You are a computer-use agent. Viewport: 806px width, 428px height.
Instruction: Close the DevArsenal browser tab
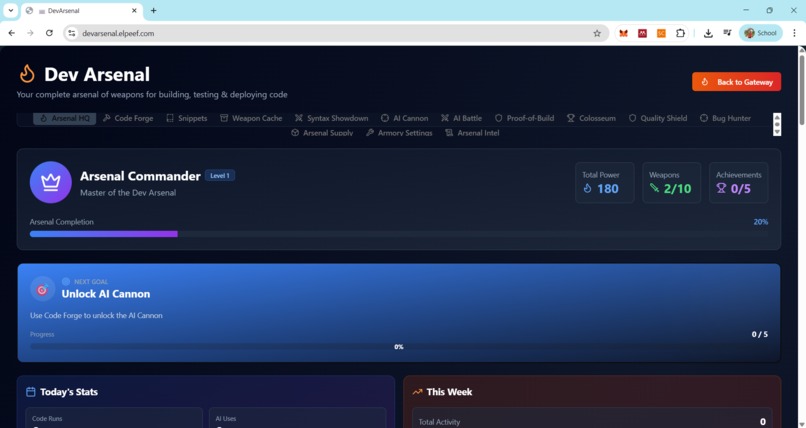134,10
